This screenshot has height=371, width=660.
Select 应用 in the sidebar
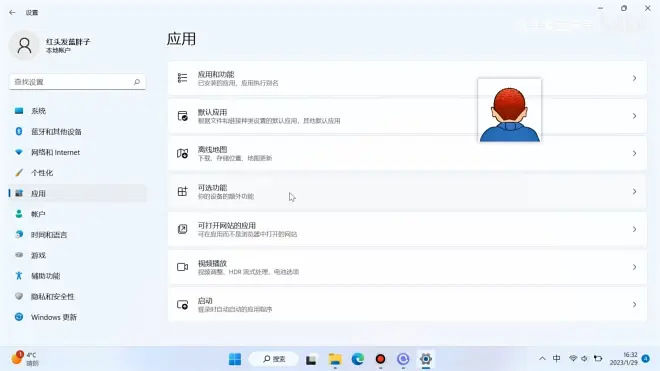pos(77,193)
